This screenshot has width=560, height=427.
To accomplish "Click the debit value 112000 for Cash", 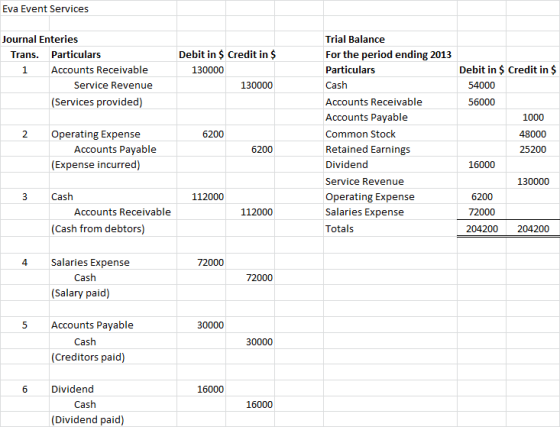I will 208,197.
